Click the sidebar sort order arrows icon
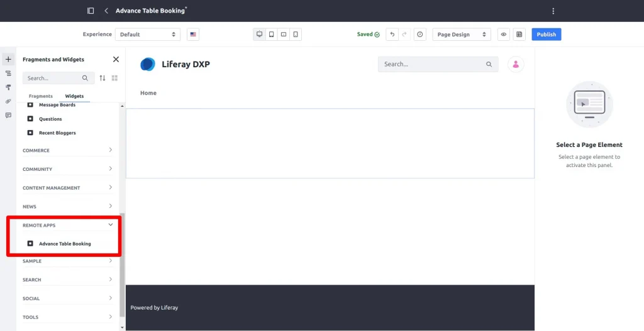The image size is (644, 331). (x=103, y=78)
